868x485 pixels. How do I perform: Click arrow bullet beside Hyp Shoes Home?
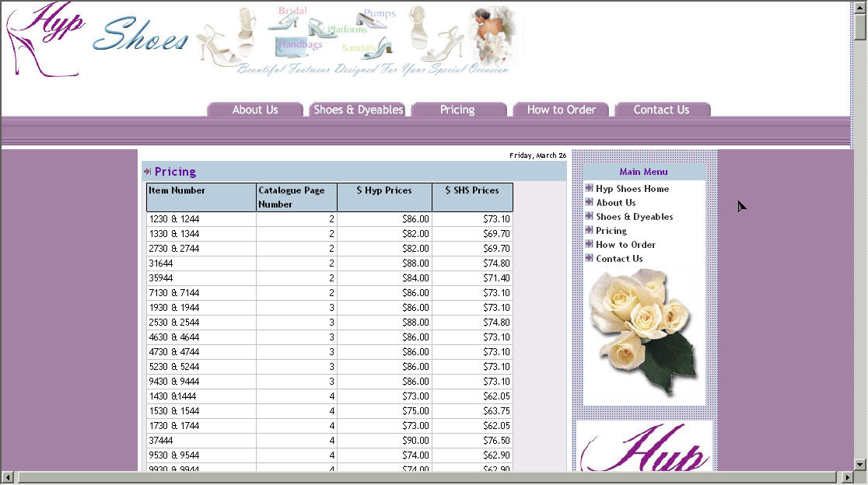pyautogui.click(x=589, y=188)
